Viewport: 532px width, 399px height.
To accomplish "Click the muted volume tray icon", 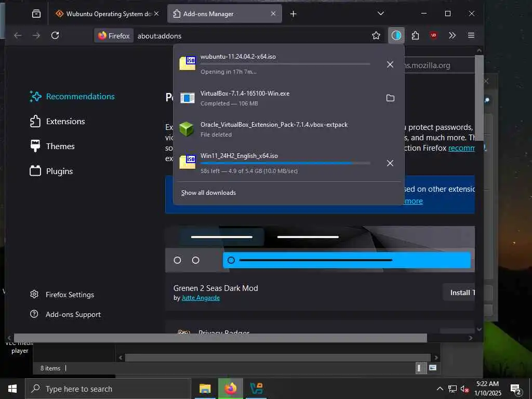I will (x=464, y=389).
